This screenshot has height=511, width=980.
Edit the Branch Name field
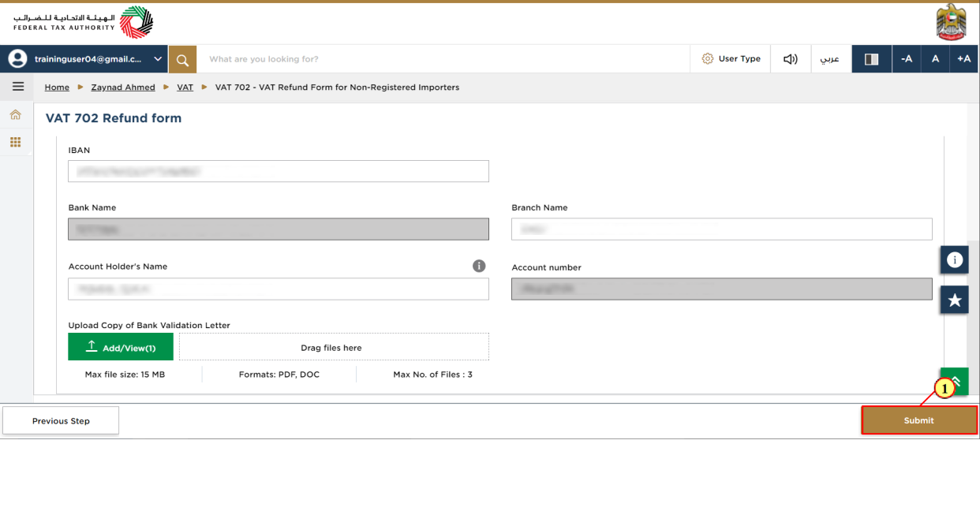[x=722, y=229]
